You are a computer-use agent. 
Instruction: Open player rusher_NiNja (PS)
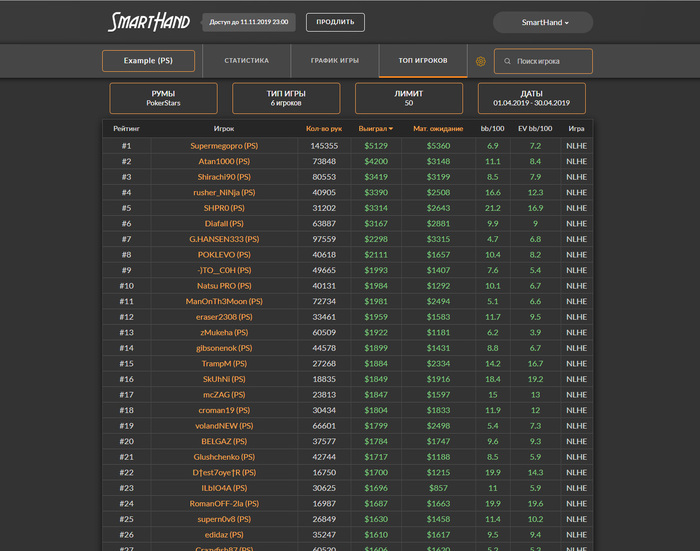pos(224,193)
